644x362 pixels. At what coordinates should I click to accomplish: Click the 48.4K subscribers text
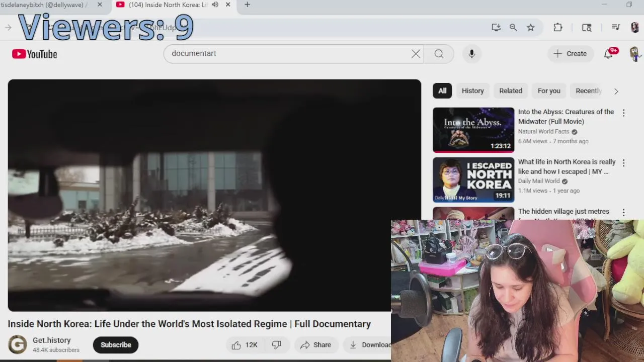pyautogui.click(x=56, y=350)
